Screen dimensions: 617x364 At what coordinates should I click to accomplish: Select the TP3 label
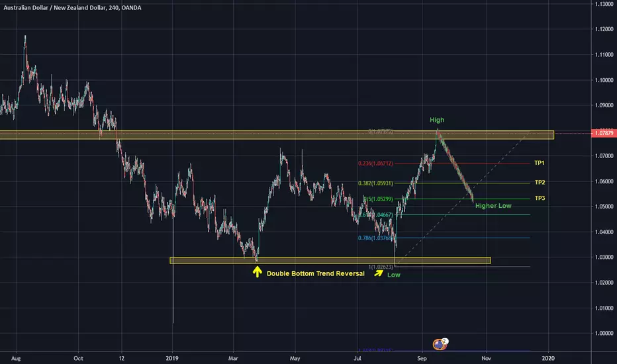point(540,198)
